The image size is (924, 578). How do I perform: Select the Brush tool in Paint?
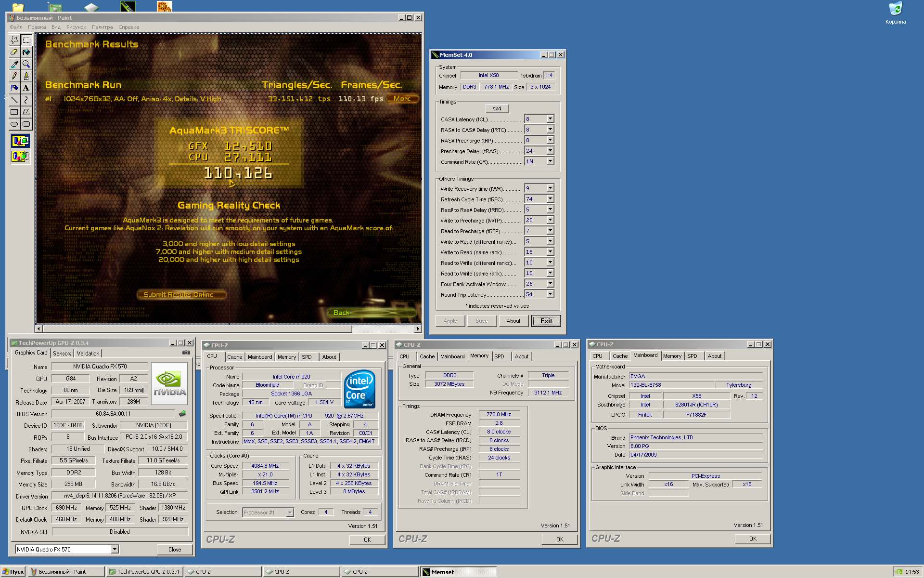point(26,76)
